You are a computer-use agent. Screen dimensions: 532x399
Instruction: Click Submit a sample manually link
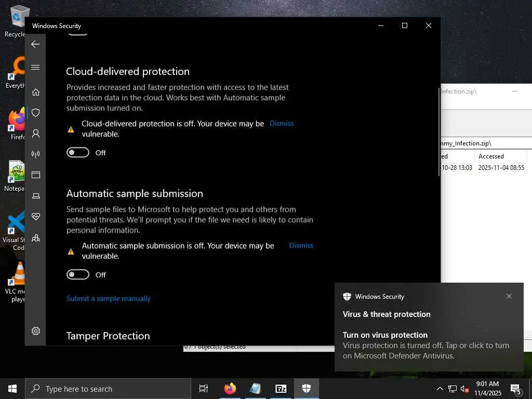click(108, 299)
